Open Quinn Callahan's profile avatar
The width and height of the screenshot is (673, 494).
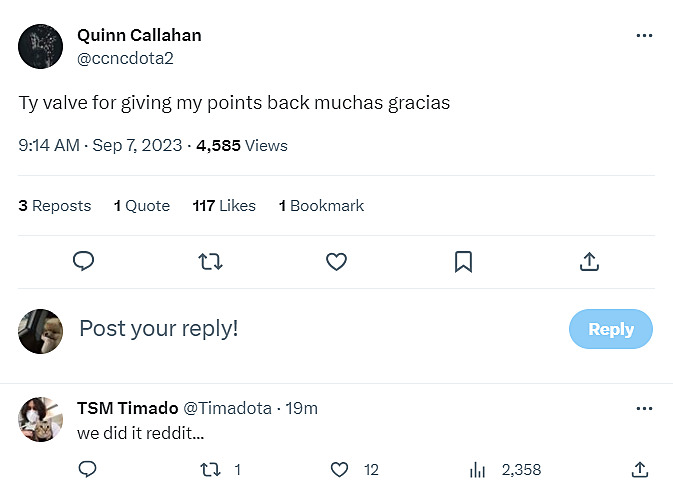[x=41, y=46]
